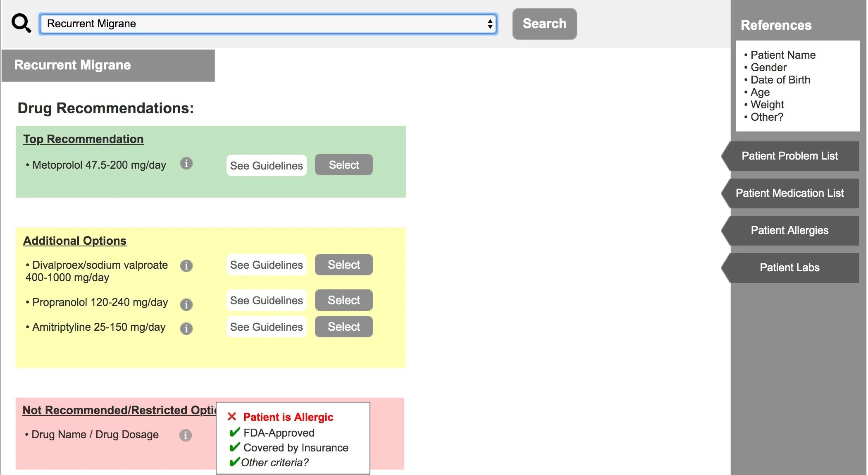Open the Patient Labs tab
The width and height of the screenshot is (868, 475).
pyautogui.click(x=790, y=267)
